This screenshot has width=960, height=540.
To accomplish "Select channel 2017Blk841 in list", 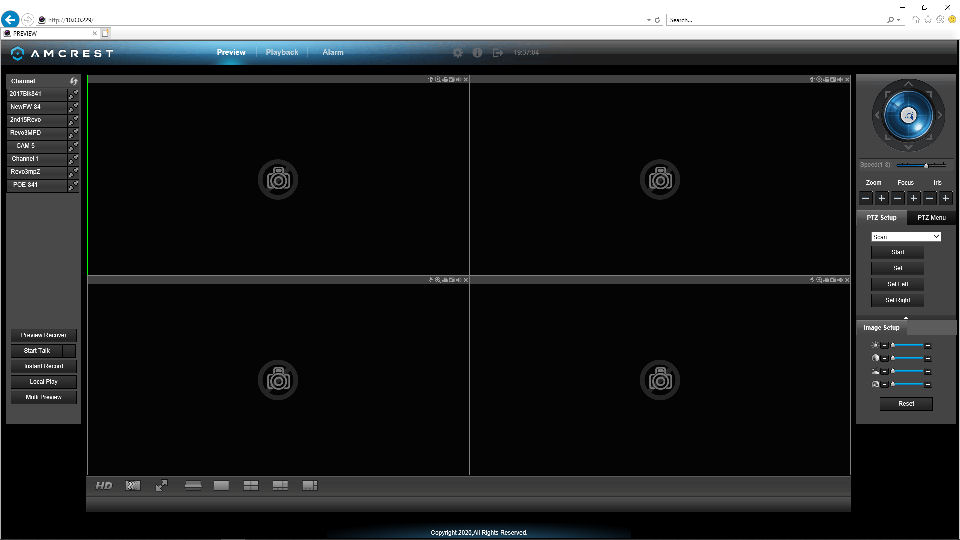I will pos(37,94).
